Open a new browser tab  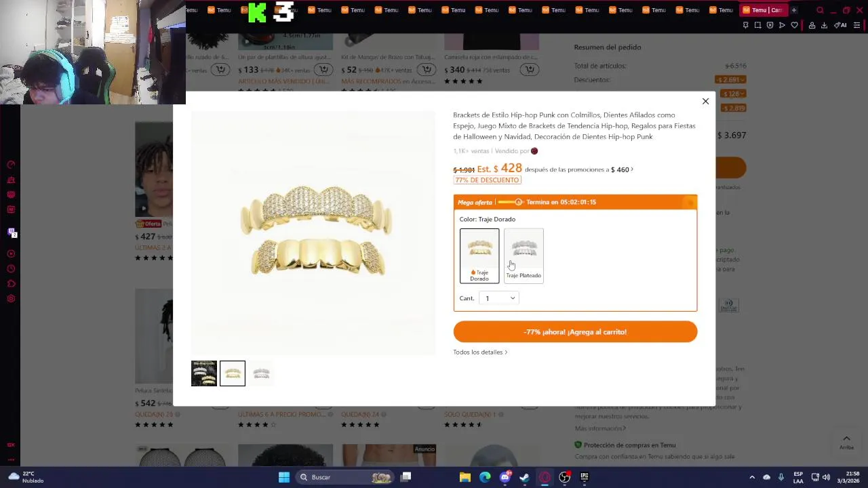coord(794,10)
